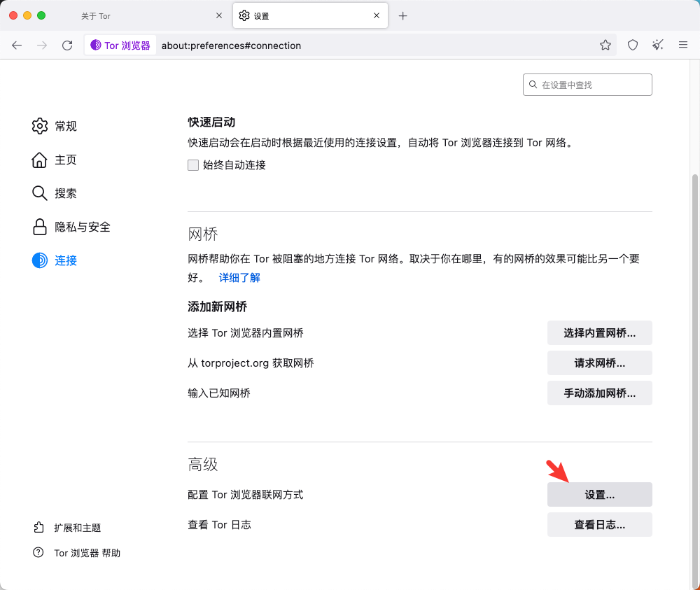Close the 关于 Tor tab
Viewport: 700px width, 590px height.
pyautogui.click(x=218, y=15)
